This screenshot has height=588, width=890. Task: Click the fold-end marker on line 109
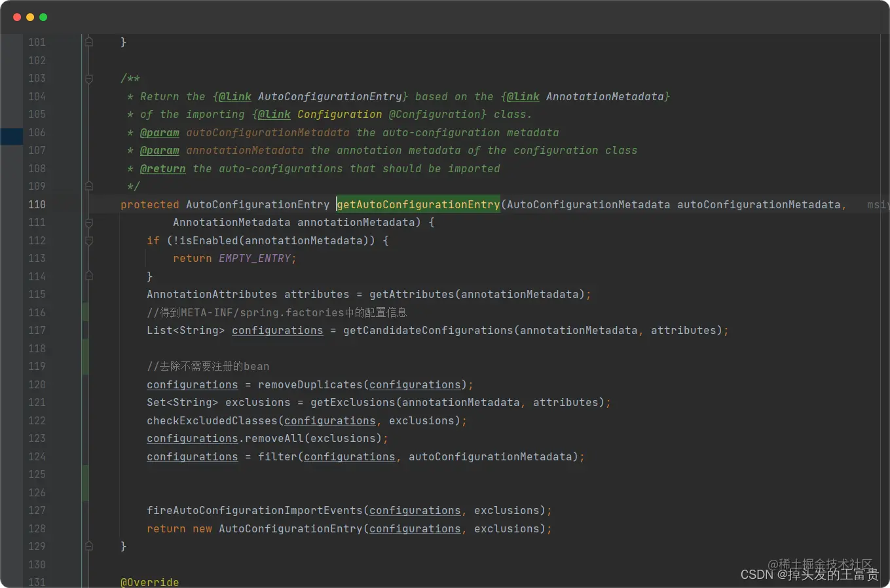(x=89, y=187)
